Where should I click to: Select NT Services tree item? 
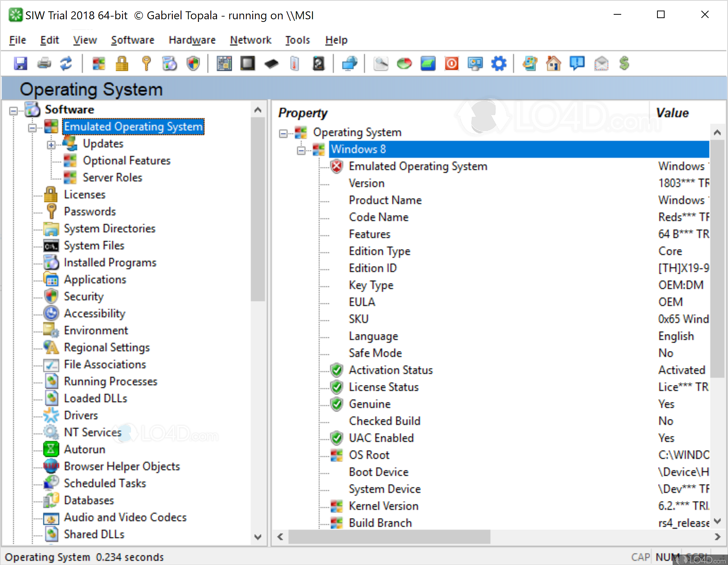click(x=92, y=432)
